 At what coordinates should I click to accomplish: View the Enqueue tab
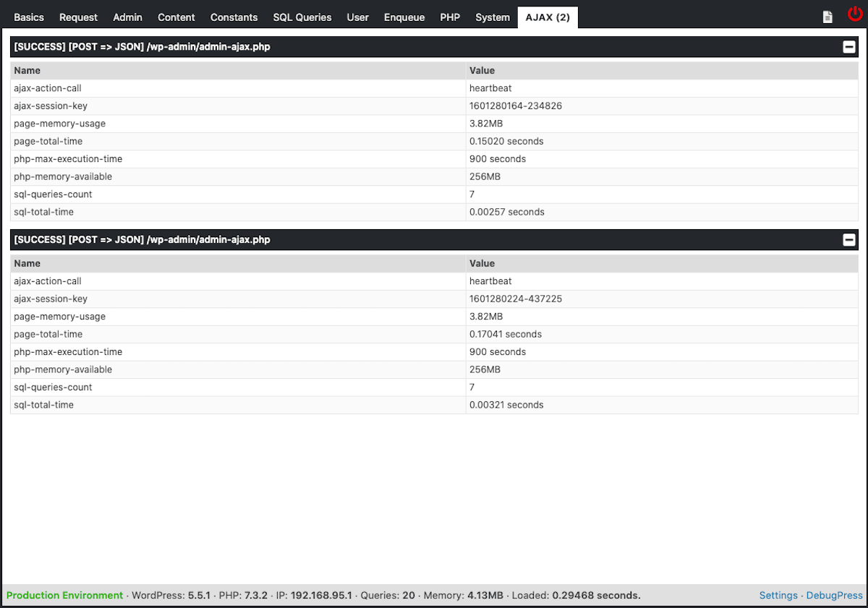point(404,17)
